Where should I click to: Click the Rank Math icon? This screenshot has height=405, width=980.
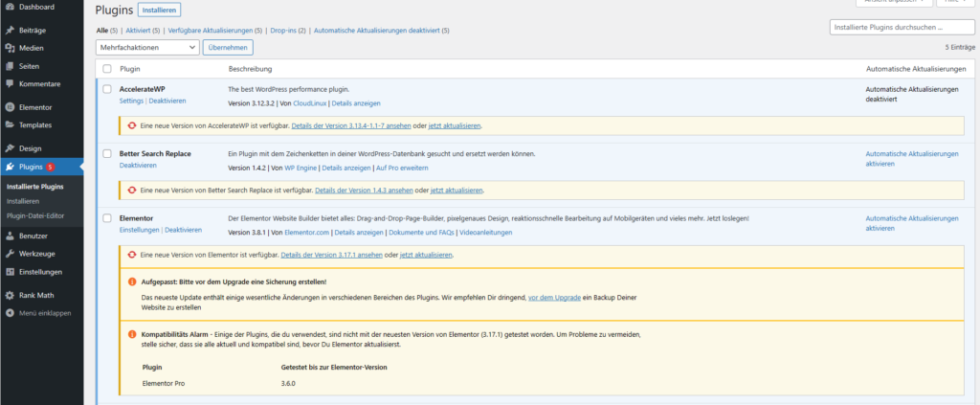click(10, 295)
